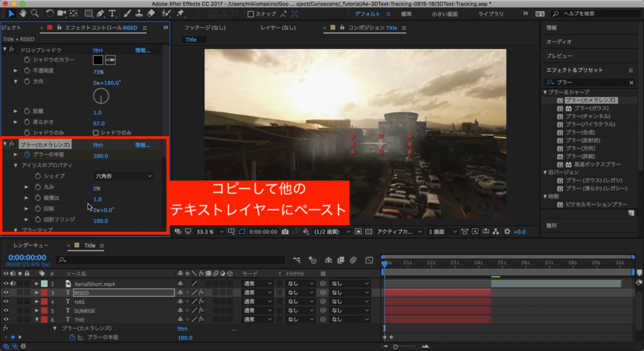Check the シャドウのみ checkbox
Viewport: 644px width, 351px height.
pos(96,133)
